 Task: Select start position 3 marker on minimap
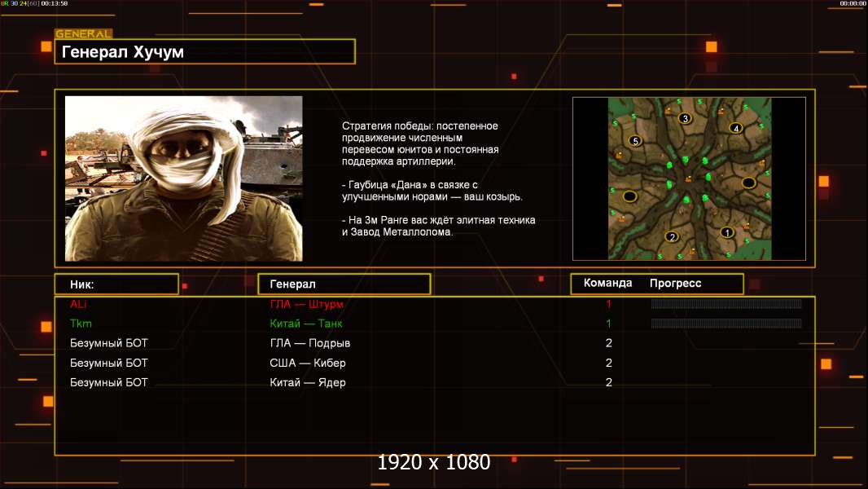click(x=686, y=118)
